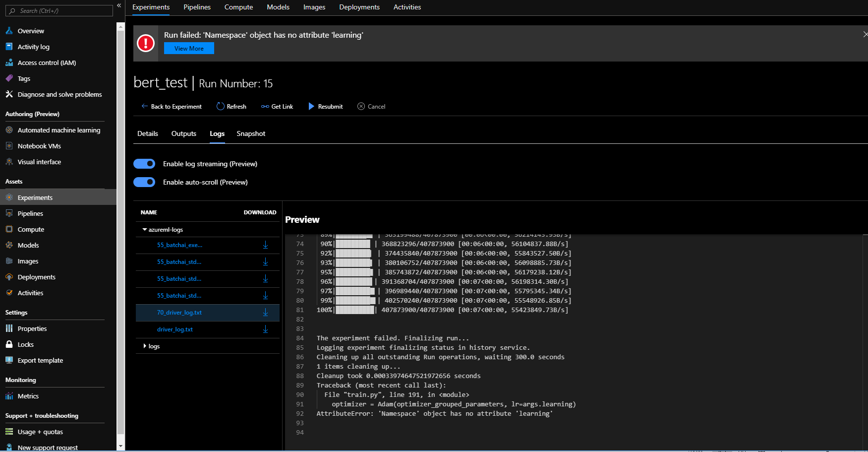Click the View More button

click(189, 48)
